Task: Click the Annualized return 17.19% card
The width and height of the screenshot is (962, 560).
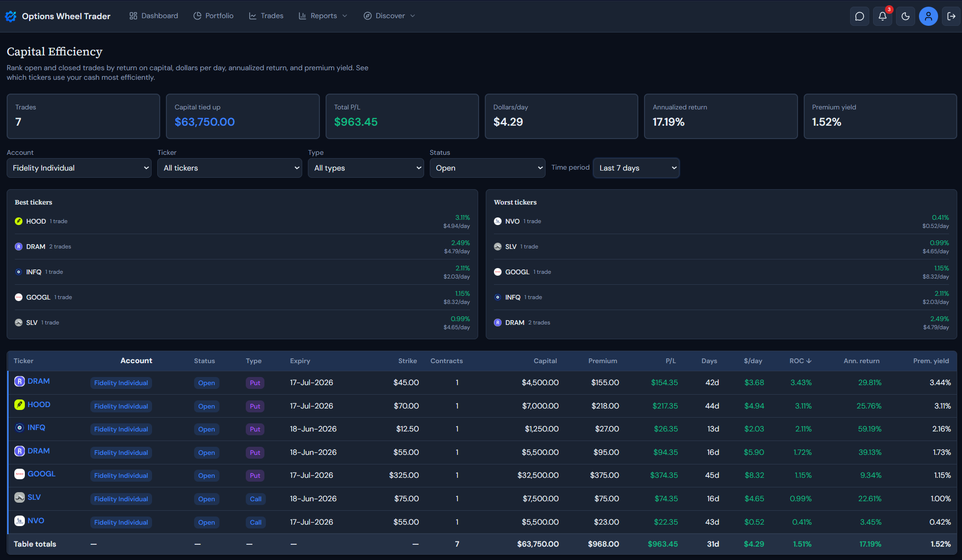Action: [721, 116]
